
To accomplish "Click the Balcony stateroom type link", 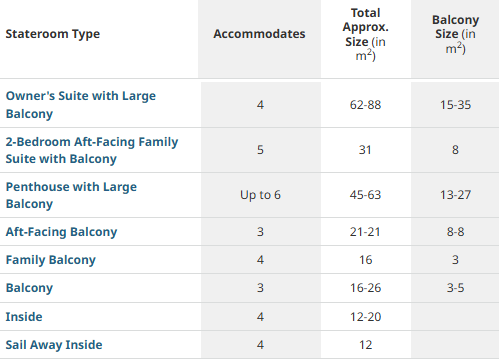I will tap(29, 288).
